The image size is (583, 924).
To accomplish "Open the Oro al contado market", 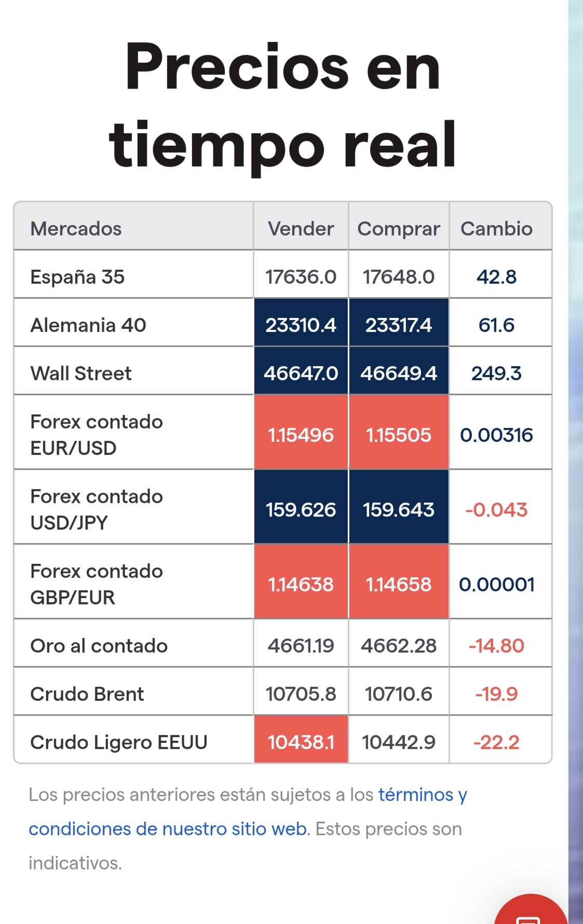I will click(99, 646).
